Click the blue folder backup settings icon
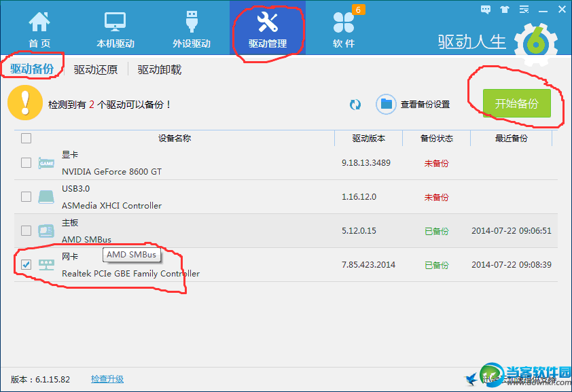572x392 pixels. tap(386, 105)
